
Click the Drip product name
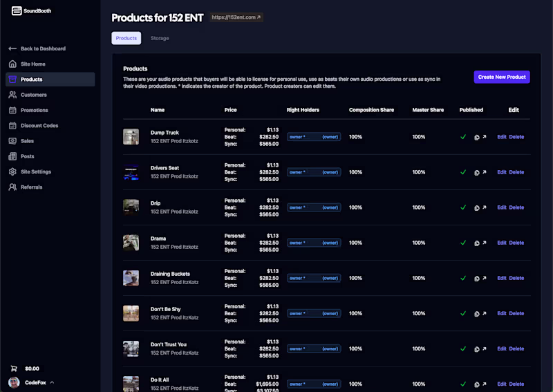156,203
